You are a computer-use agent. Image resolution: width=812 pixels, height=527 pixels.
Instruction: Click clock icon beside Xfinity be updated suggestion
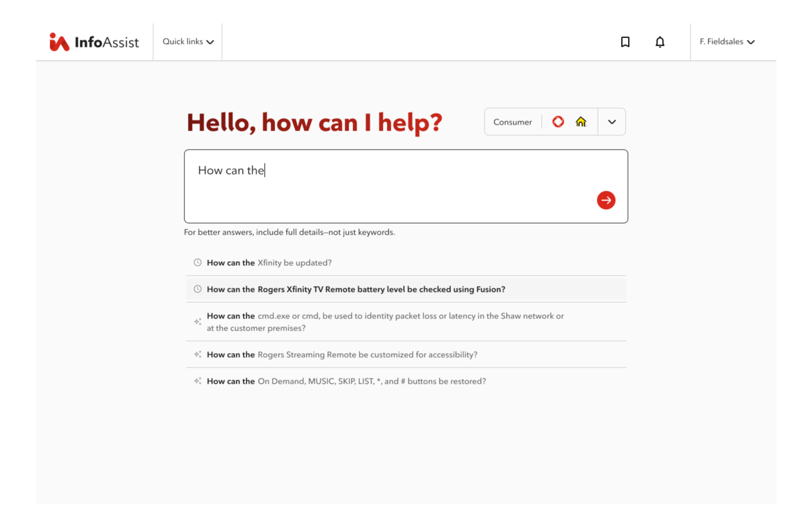click(x=198, y=262)
